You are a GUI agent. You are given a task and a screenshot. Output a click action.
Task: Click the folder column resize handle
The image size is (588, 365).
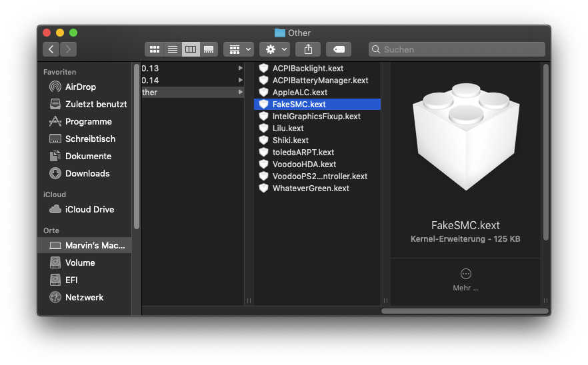(249, 300)
